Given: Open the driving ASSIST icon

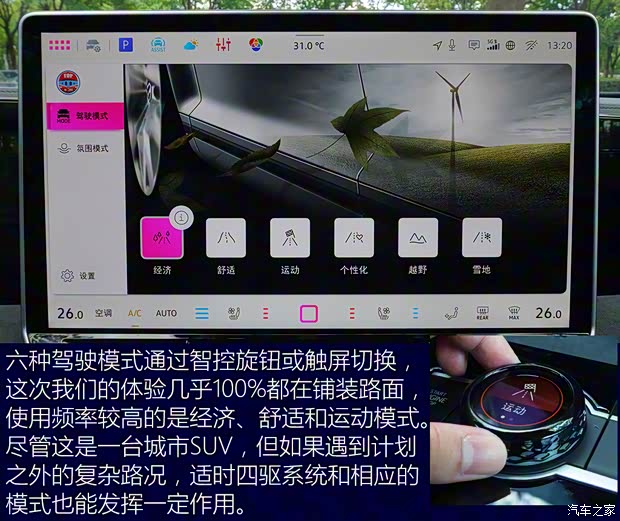Looking at the screenshot, I should coord(158,45).
